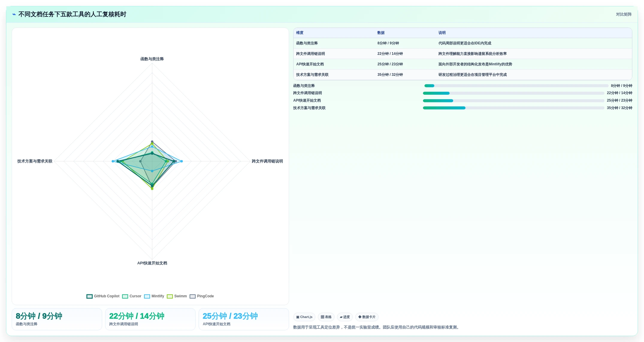Viewport: 644px width, 342px height.
Task: Select table row 技术方案与需求关联
Action: 463,75
